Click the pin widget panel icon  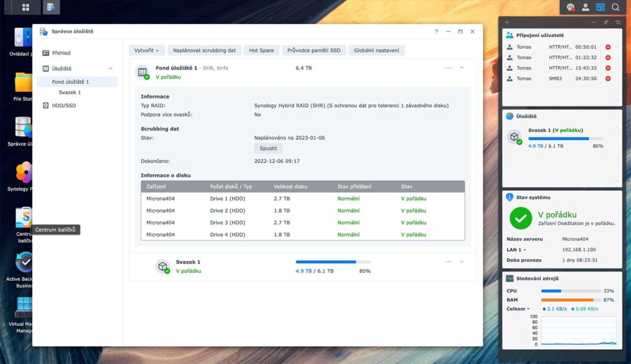tap(605, 23)
